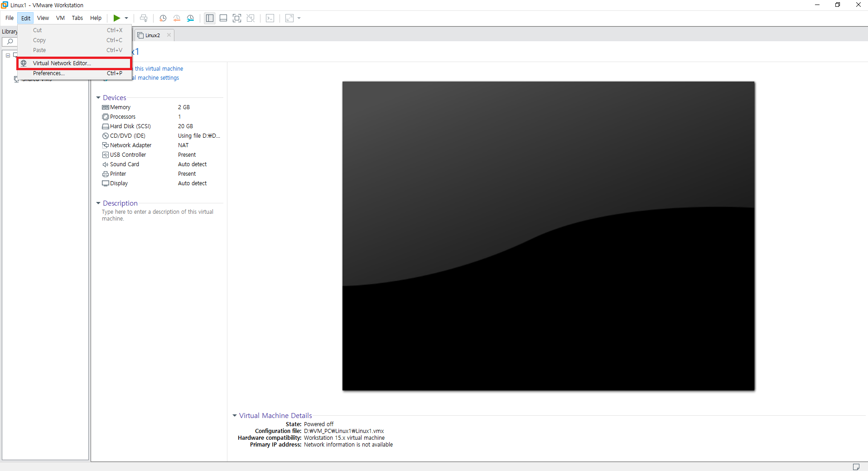
Task: Click the Network Adapter icon
Action: coord(106,145)
